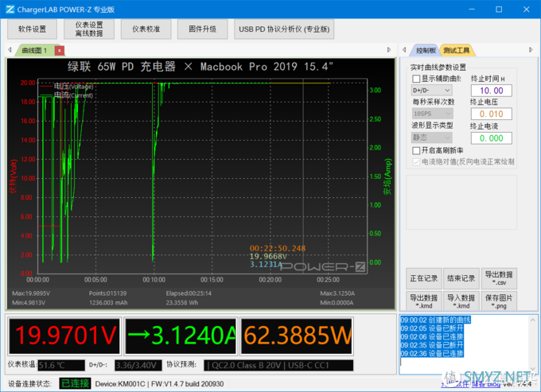Open USB PD 协议分析仪 (专业版)
This screenshot has height=392, width=541.
(284, 29)
